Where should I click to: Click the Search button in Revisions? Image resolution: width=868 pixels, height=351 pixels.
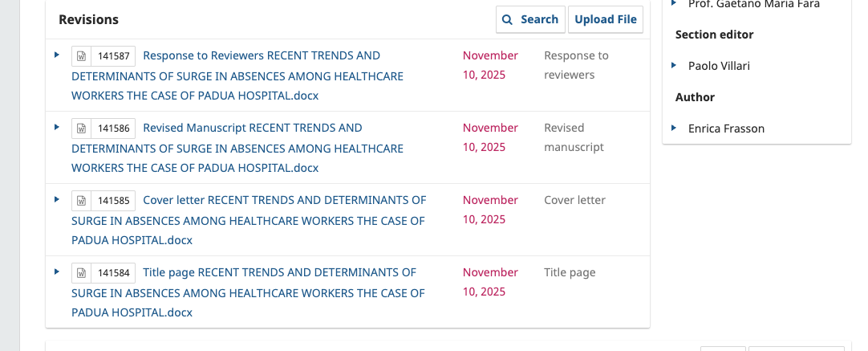(x=530, y=19)
